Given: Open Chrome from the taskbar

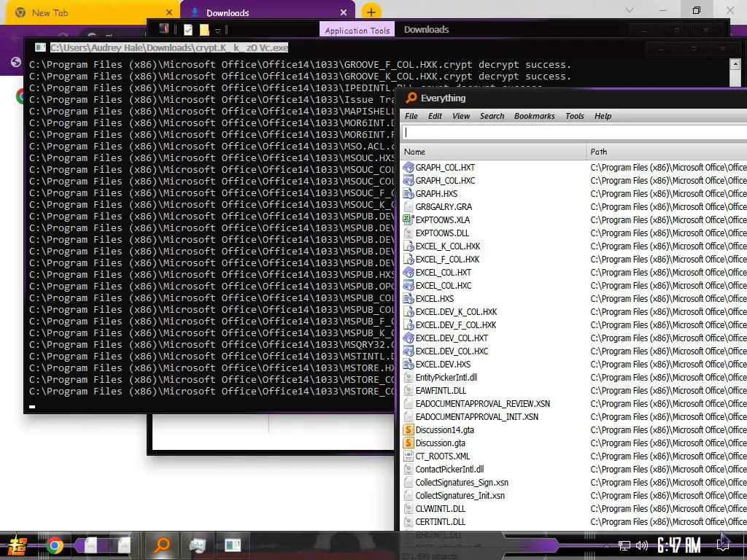Looking at the screenshot, I should coord(54,545).
